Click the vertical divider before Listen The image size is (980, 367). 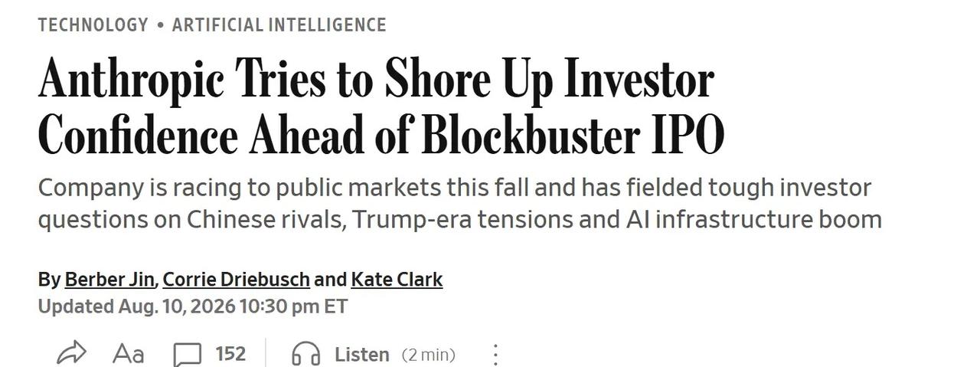pos(266,353)
